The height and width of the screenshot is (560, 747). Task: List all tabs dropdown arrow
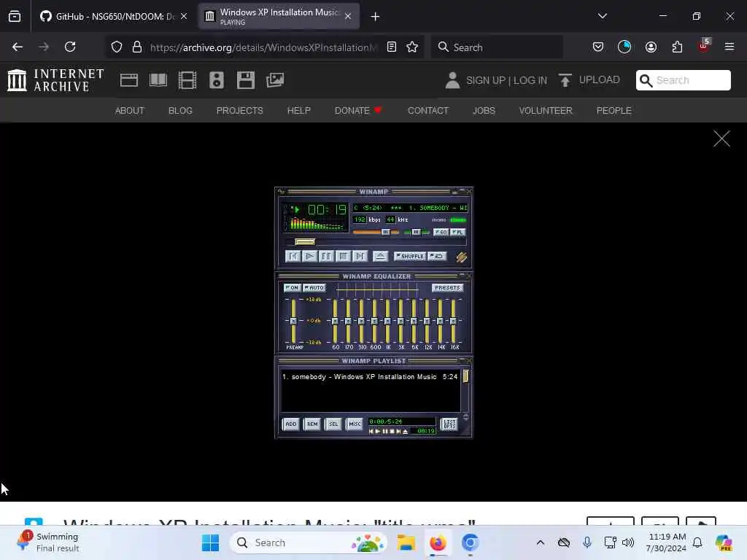(x=602, y=16)
